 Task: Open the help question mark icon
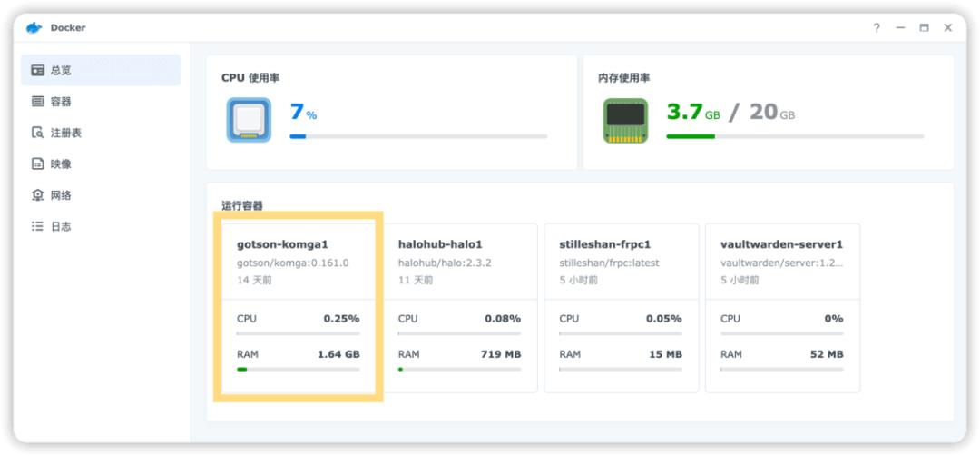pos(877,27)
